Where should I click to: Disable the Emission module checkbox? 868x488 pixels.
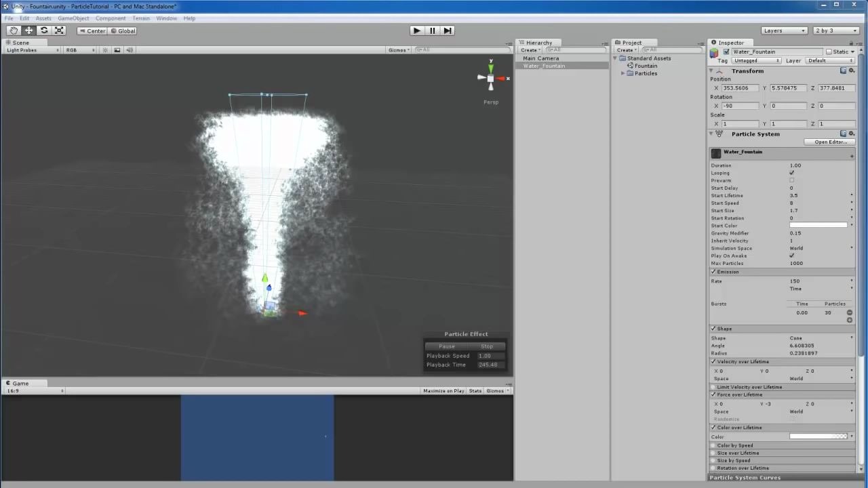coord(713,272)
